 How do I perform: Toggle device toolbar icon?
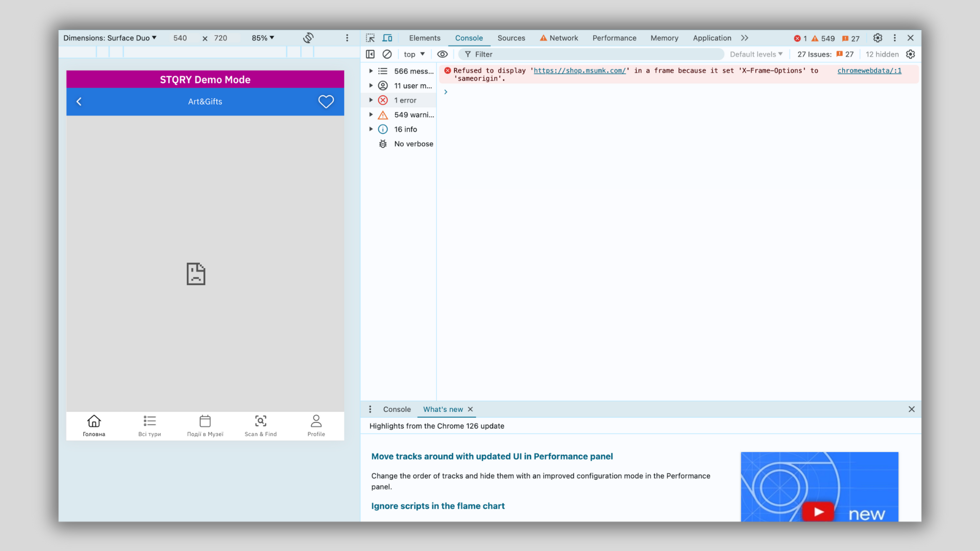pos(387,38)
